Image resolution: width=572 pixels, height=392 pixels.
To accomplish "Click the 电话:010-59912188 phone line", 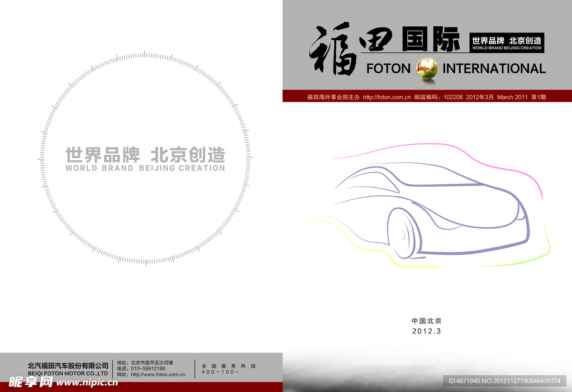I will pyautogui.click(x=141, y=369).
